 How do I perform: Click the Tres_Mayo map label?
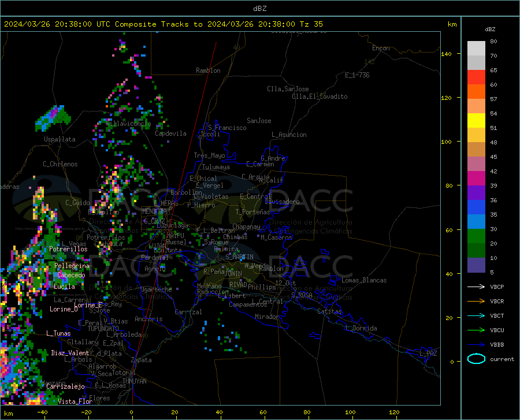tap(209, 155)
